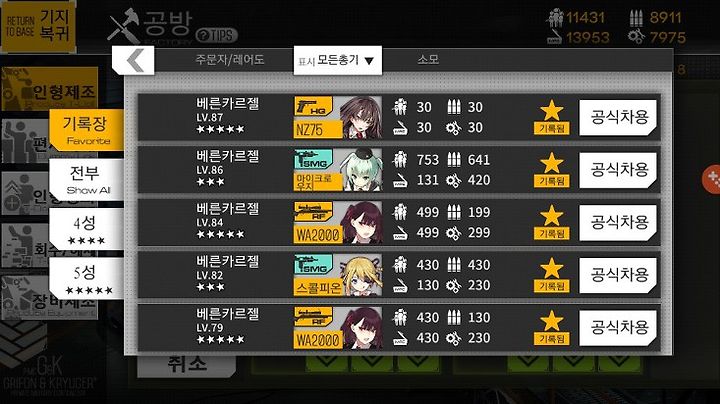Click 공식차용 for the LV.84 WA2000 recipe
Viewport: 720px width, 404px height.
pyautogui.click(x=618, y=223)
